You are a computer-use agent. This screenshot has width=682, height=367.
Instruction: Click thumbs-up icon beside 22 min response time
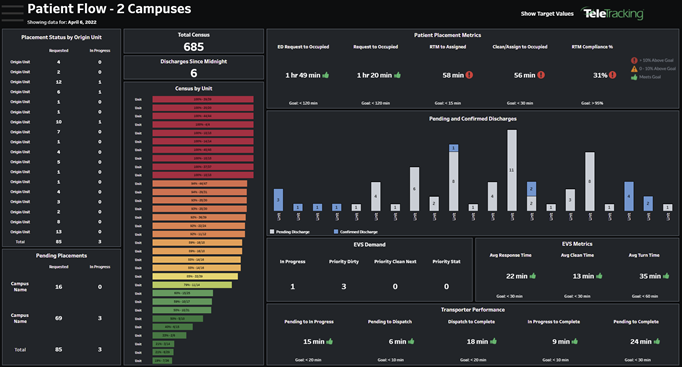533,276
